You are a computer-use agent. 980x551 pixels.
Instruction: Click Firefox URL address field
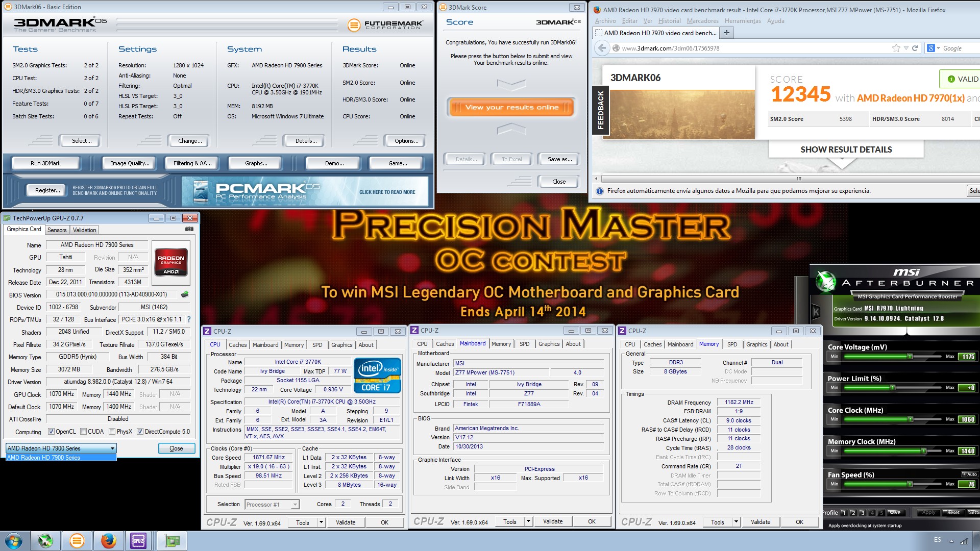[x=755, y=48]
